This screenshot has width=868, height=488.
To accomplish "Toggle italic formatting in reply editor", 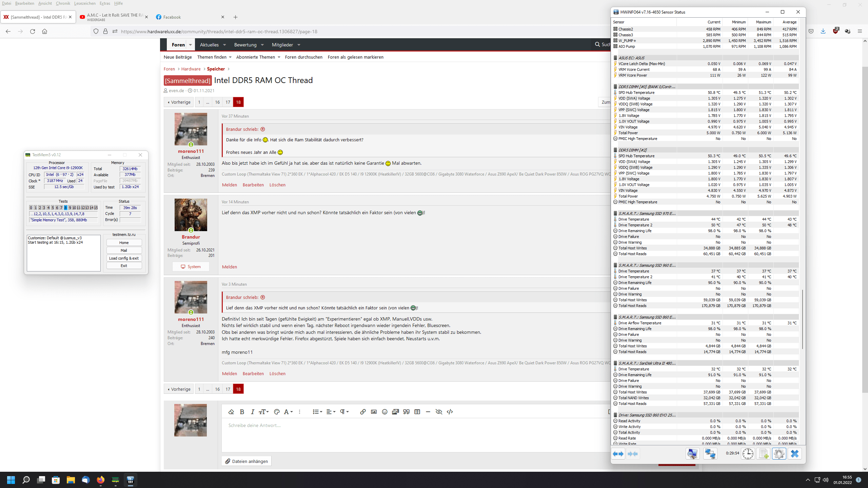I will 253,412.
